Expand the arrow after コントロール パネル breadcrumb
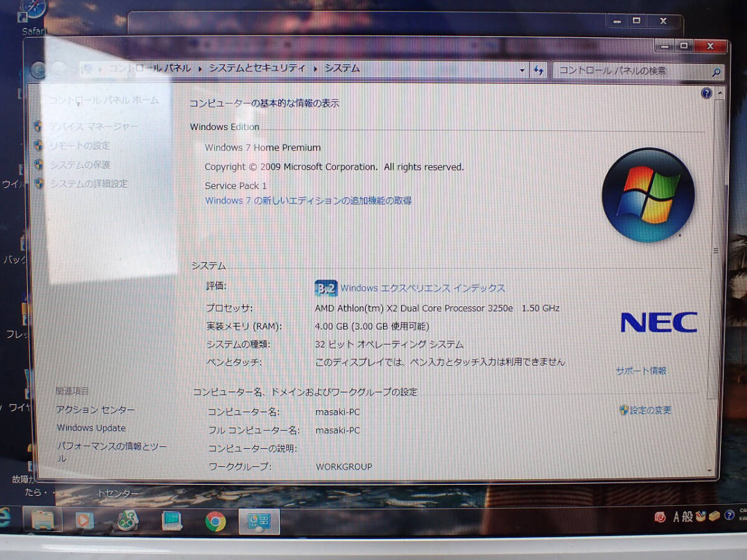 coord(200,69)
